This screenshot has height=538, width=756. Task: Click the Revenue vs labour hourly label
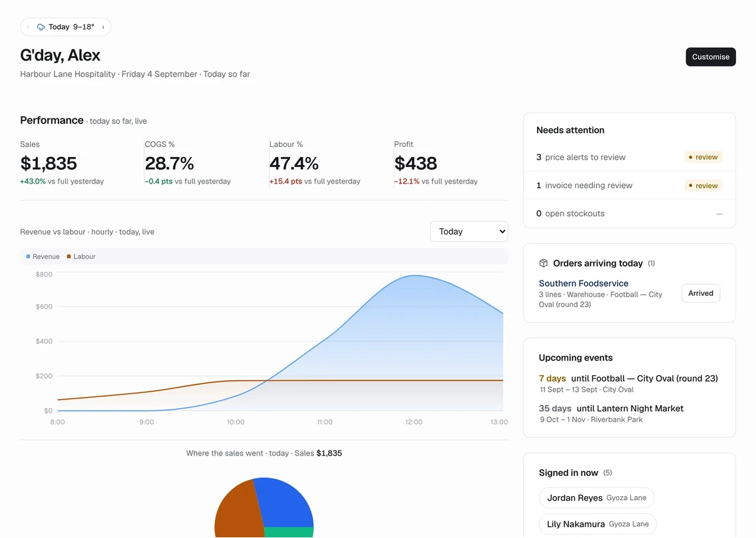(x=87, y=232)
